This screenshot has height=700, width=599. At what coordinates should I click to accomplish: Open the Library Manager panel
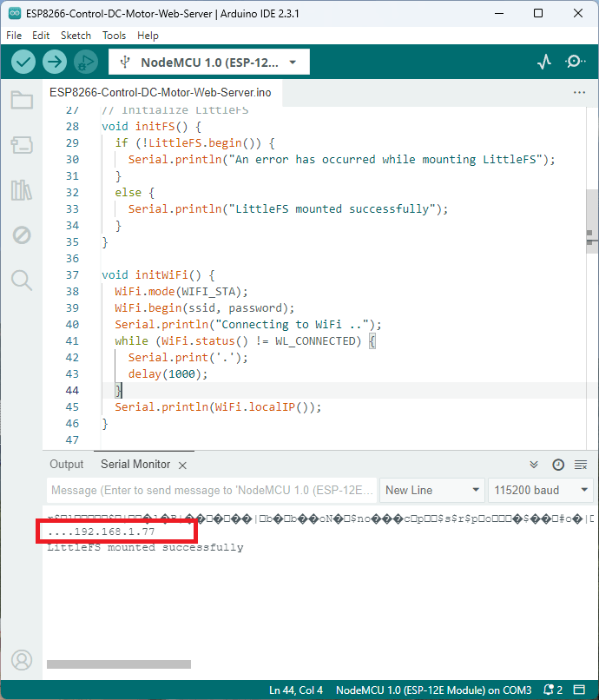pos(22,190)
